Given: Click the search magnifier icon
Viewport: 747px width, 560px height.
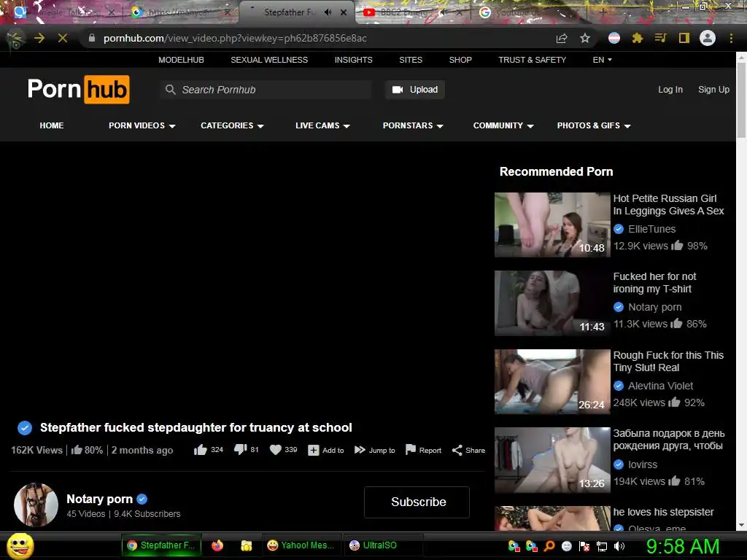Looking at the screenshot, I should [171, 90].
